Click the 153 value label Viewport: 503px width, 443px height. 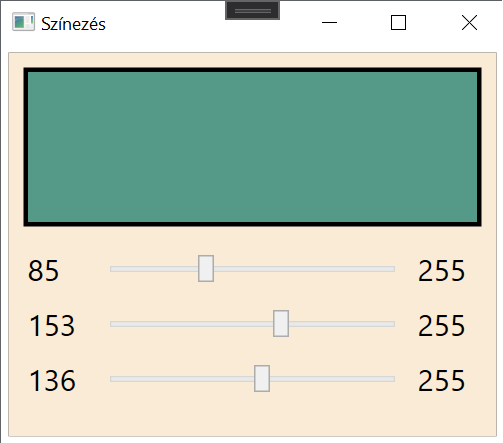52,325
